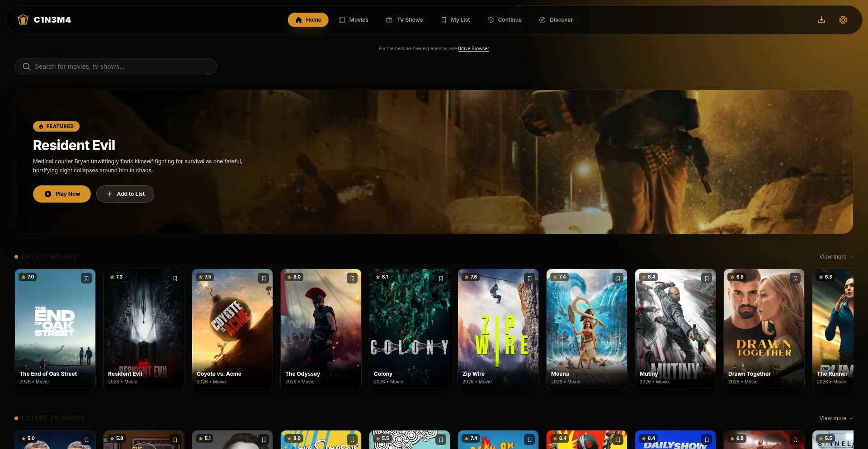Follow the Brave Browser link
This screenshot has height=449, width=868.
click(473, 48)
